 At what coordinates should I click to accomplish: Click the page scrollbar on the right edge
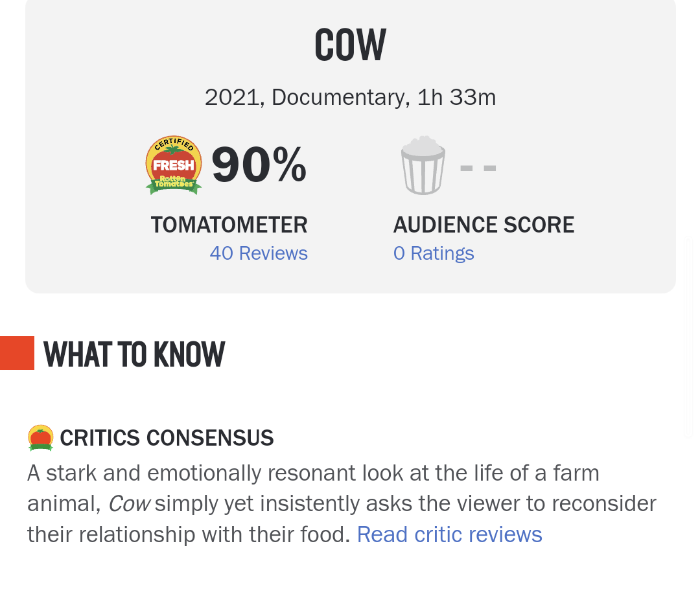tap(689, 337)
